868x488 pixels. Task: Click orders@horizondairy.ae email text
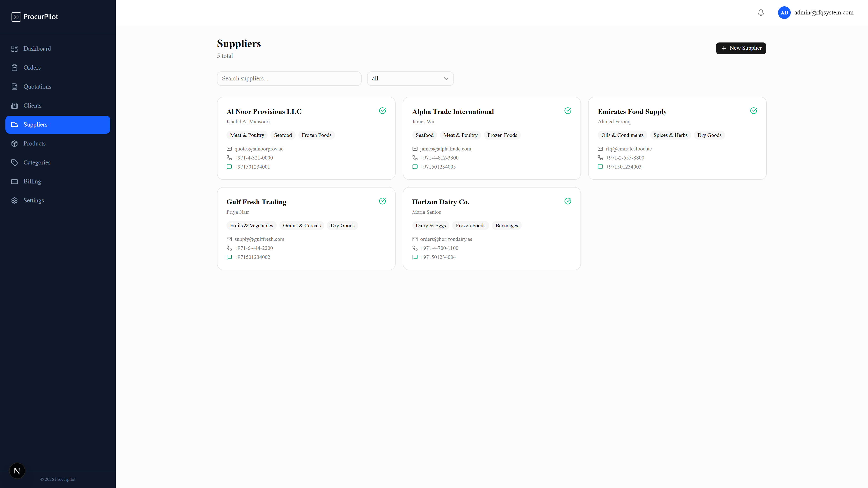tap(446, 239)
